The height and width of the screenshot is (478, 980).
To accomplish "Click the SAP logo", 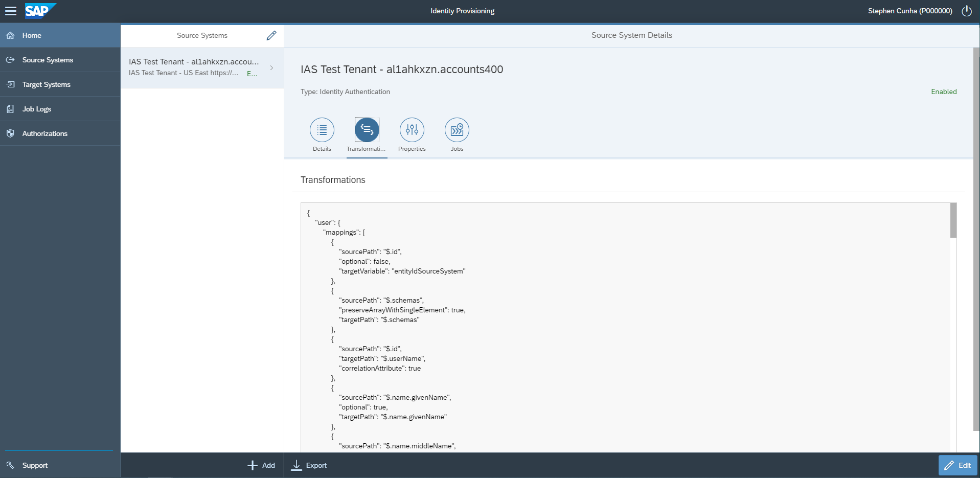I will coord(40,11).
